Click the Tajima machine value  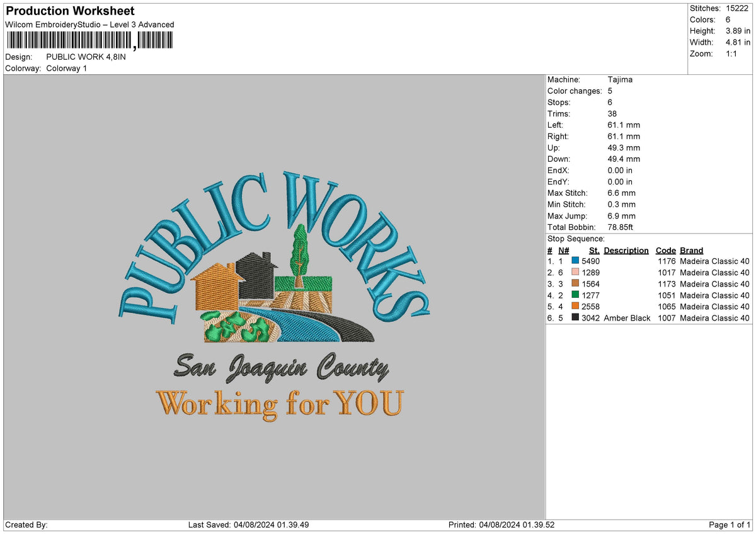click(x=619, y=79)
